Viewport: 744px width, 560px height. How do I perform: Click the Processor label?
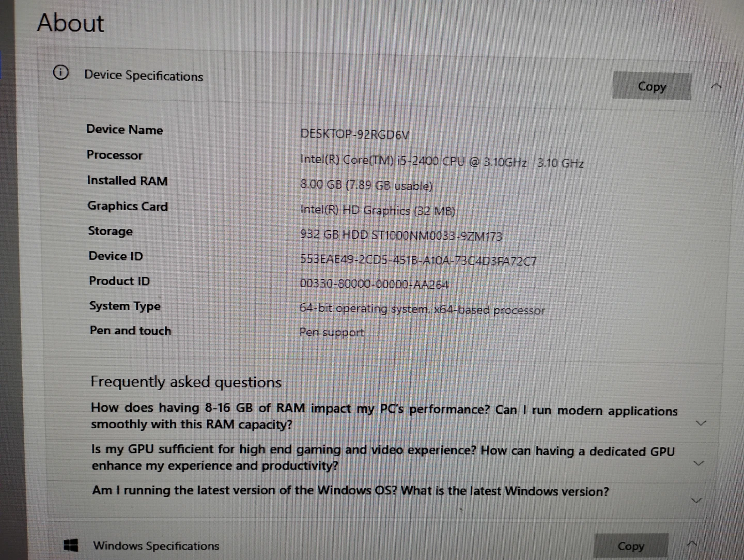click(115, 155)
